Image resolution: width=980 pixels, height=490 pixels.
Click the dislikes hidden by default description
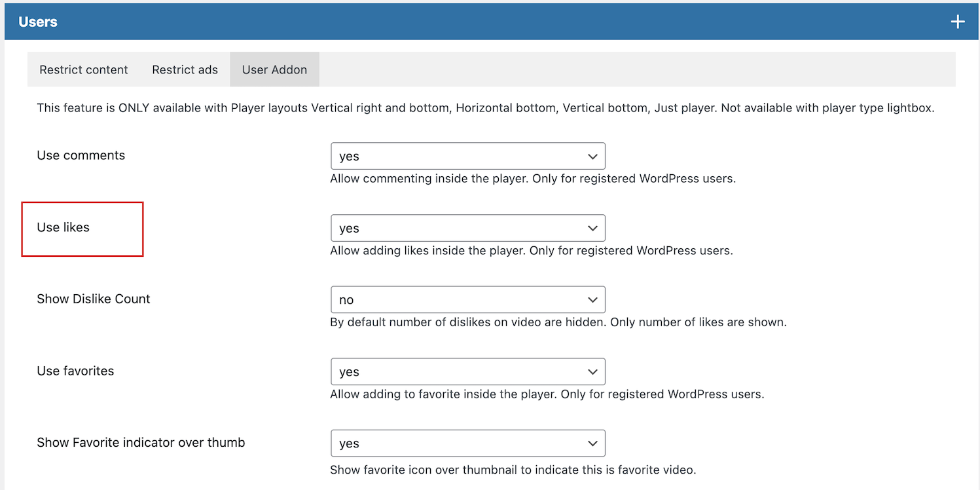tap(558, 322)
